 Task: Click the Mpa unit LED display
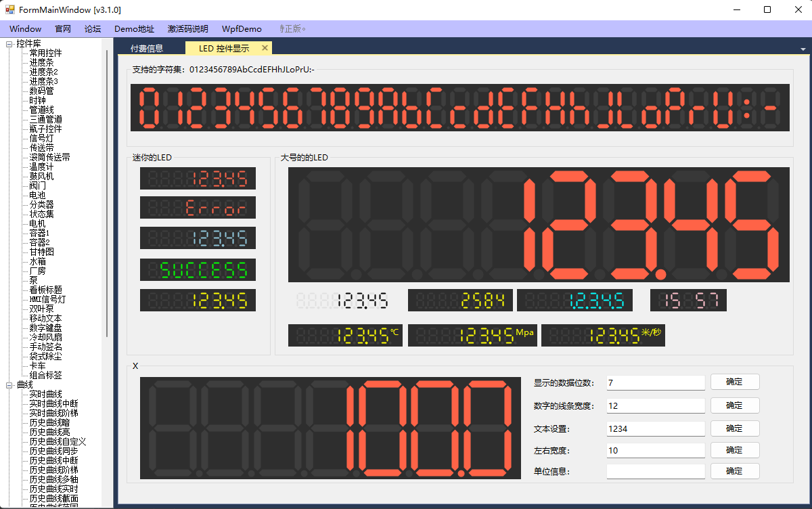pyautogui.click(x=472, y=336)
